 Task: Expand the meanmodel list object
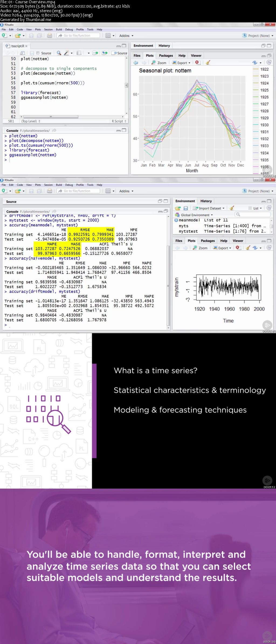pyautogui.click(x=176, y=220)
